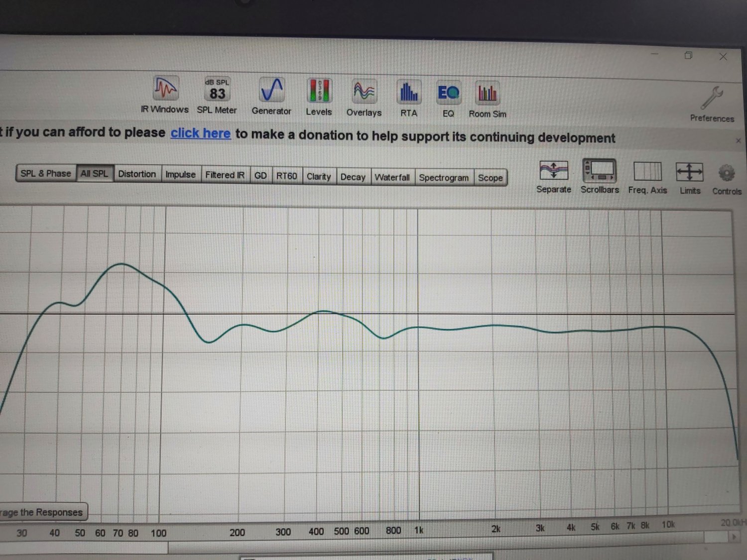The height and width of the screenshot is (560, 747).
Task: Click the 10k frequency axis label
Action: click(668, 525)
